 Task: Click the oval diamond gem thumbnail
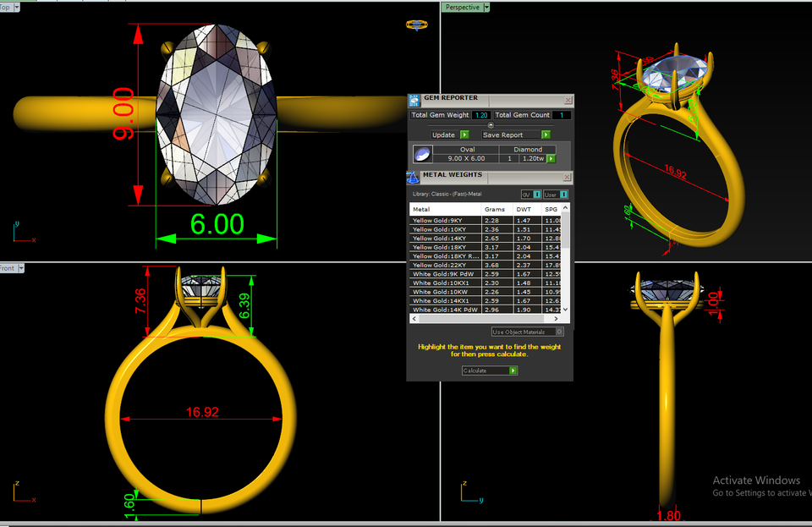[423, 154]
